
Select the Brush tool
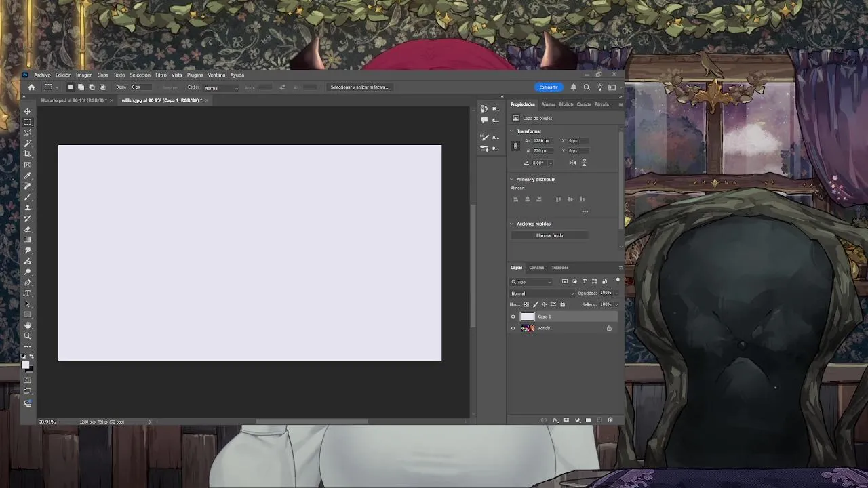click(27, 197)
